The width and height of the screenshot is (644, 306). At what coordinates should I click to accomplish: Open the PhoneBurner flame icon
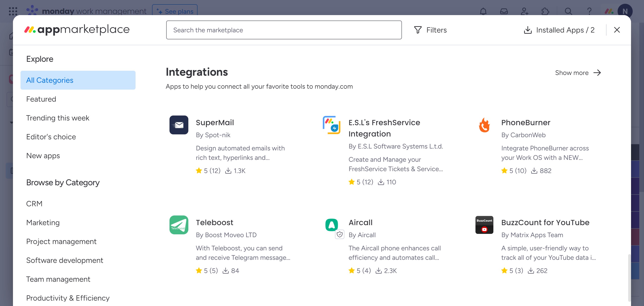(484, 125)
